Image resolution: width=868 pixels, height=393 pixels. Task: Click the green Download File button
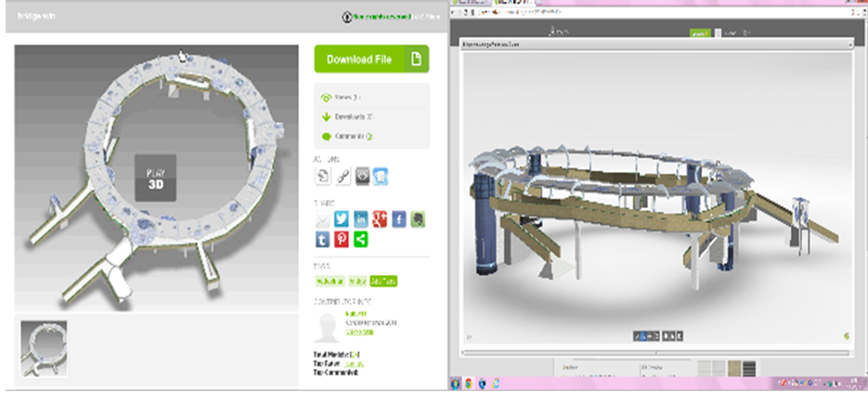pyautogui.click(x=371, y=59)
